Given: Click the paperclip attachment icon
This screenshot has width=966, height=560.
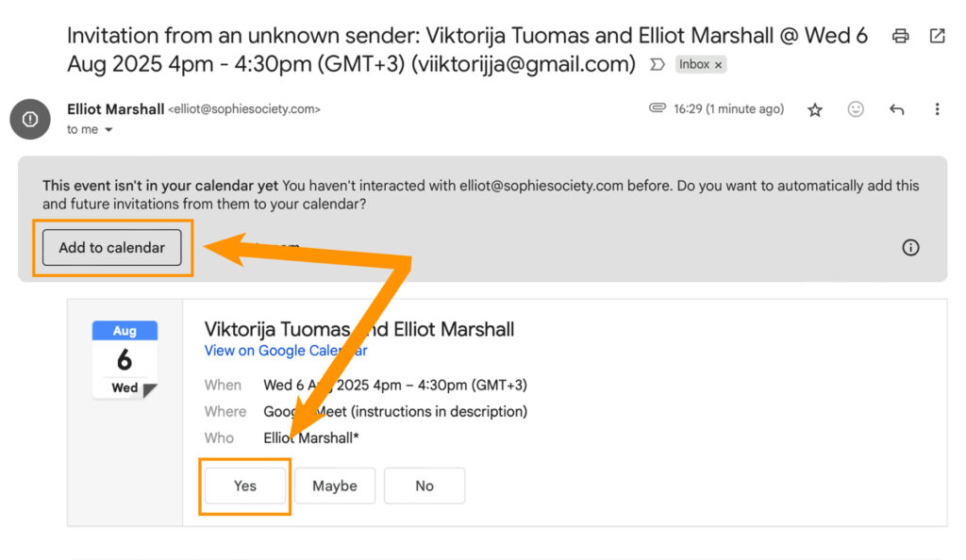Looking at the screenshot, I should click(x=658, y=108).
